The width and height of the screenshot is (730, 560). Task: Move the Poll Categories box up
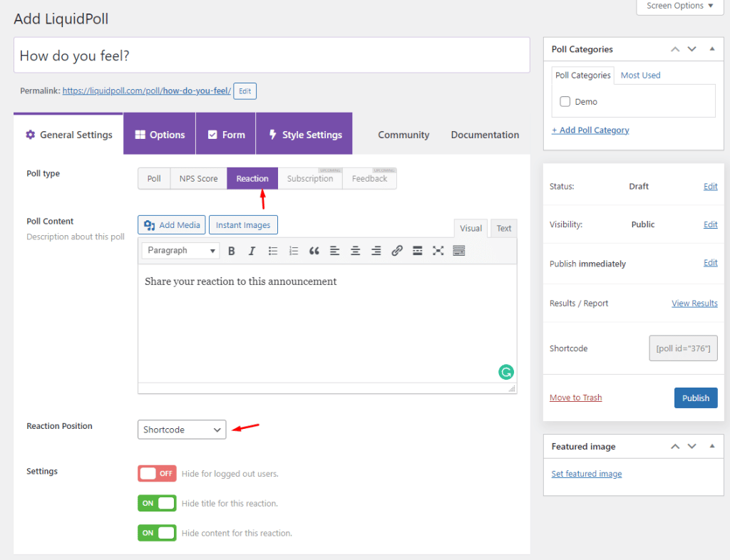tap(675, 49)
